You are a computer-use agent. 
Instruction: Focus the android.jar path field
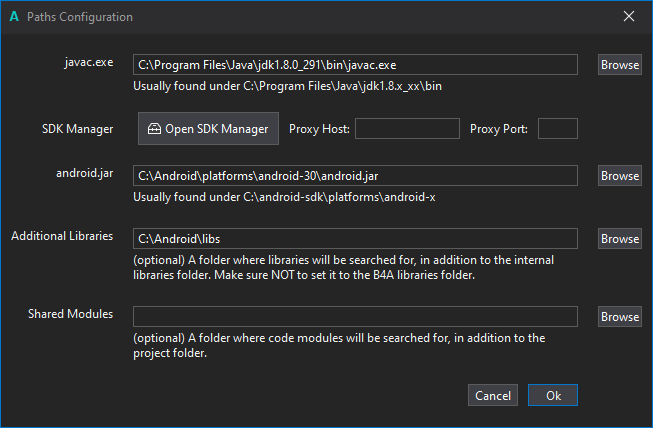point(355,176)
